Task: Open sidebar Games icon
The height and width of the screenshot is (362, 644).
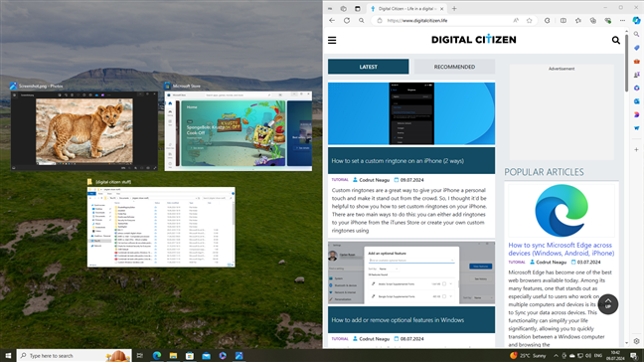Action: pyautogui.click(x=636, y=75)
